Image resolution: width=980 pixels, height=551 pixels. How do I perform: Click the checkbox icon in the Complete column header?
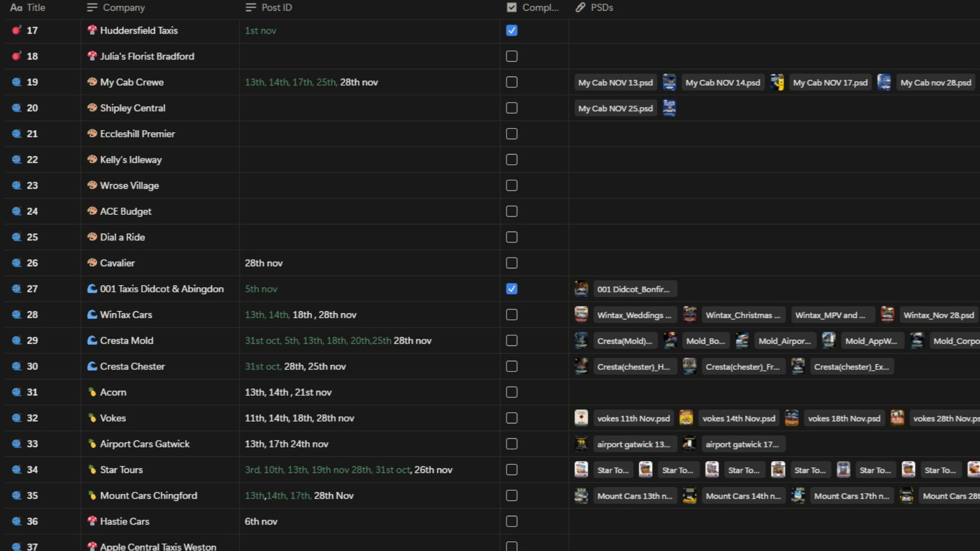(x=511, y=7)
